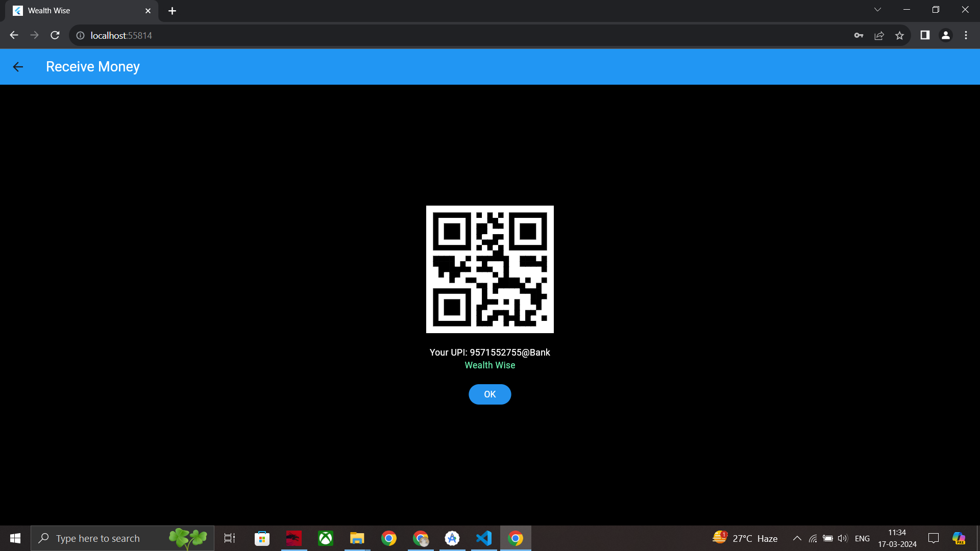The height and width of the screenshot is (551, 980).
Task: Click the Wealth Wise green link text
Action: 490,365
